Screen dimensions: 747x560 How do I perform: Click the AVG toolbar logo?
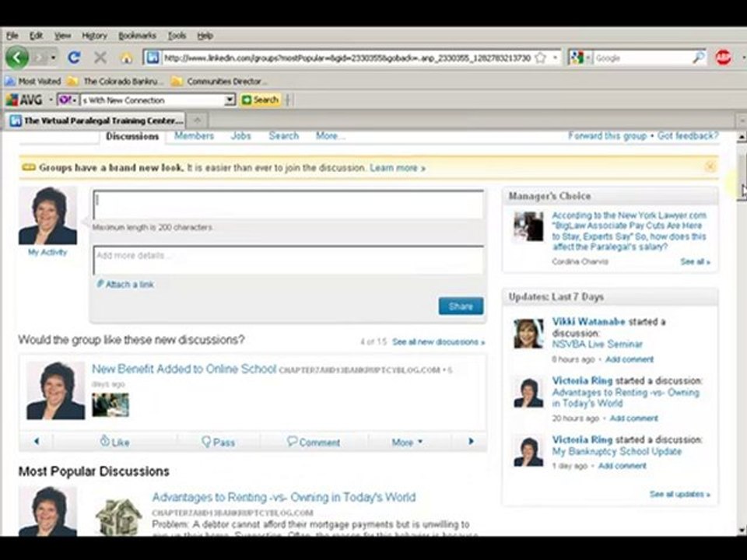pos(25,100)
